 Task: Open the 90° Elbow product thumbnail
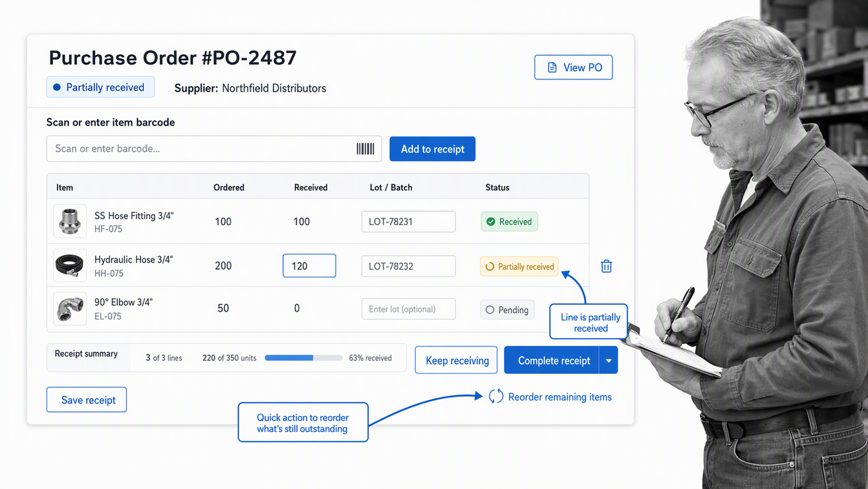pos(70,309)
